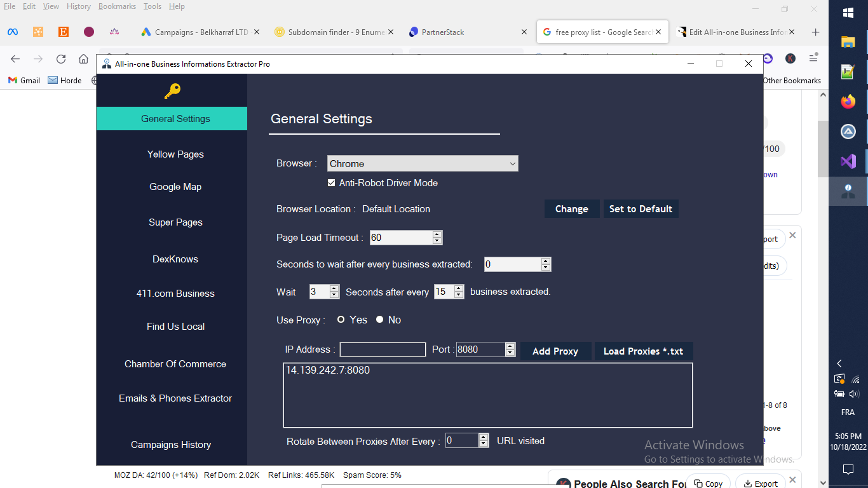Viewport: 868px width, 488px height.
Task: Close the free proxy list tab
Action: (658, 32)
